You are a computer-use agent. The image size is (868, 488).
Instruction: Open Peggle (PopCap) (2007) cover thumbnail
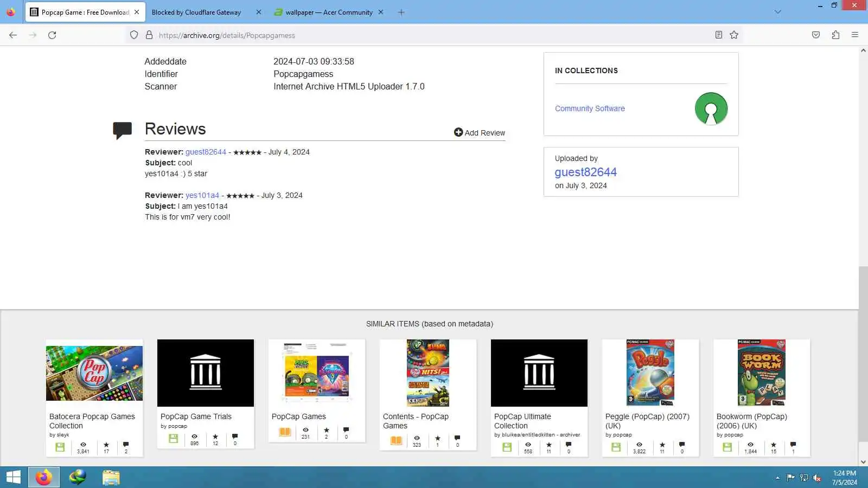(650, 373)
